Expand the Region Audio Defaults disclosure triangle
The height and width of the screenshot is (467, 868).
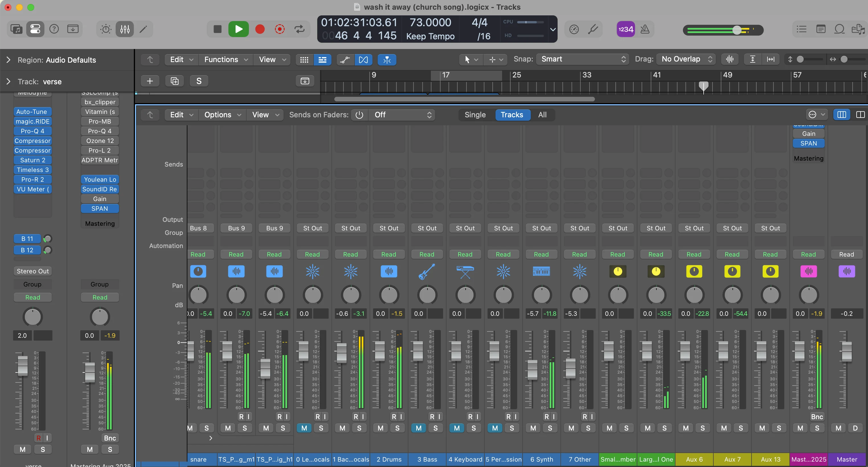pyautogui.click(x=8, y=60)
